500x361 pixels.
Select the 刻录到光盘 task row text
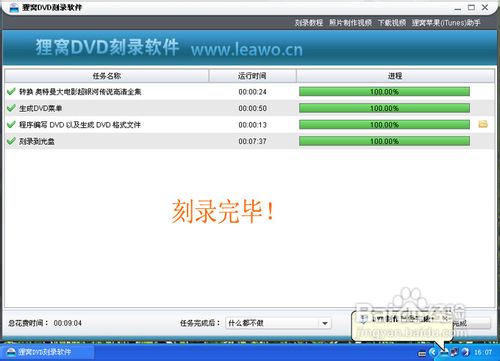tap(37, 141)
